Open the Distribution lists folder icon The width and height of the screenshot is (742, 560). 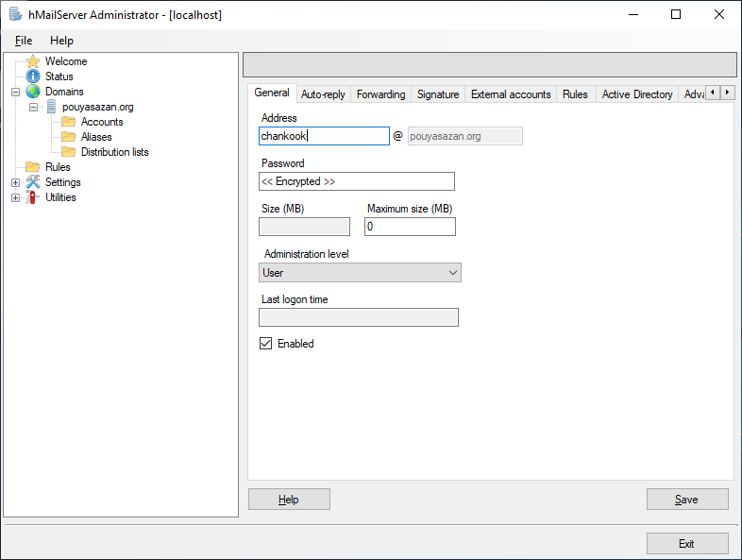pyautogui.click(x=68, y=152)
